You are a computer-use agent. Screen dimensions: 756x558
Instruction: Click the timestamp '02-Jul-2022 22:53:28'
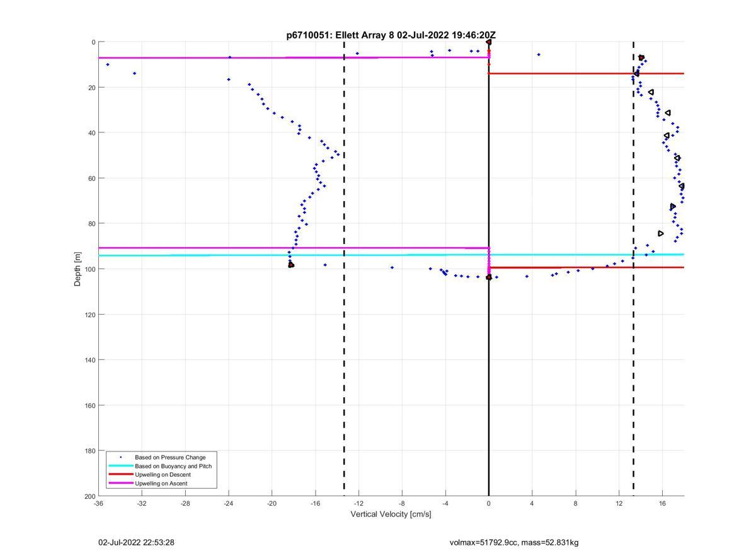coord(136,542)
